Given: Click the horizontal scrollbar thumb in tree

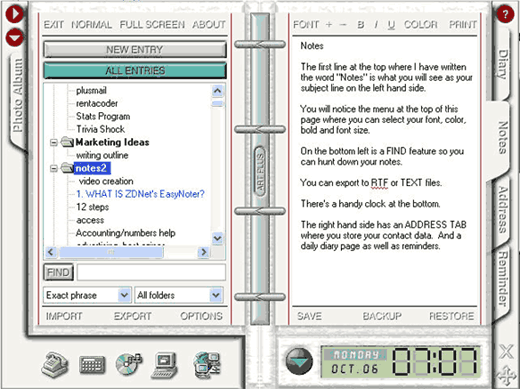Looking at the screenshot, I should pyautogui.click(x=111, y=252).
